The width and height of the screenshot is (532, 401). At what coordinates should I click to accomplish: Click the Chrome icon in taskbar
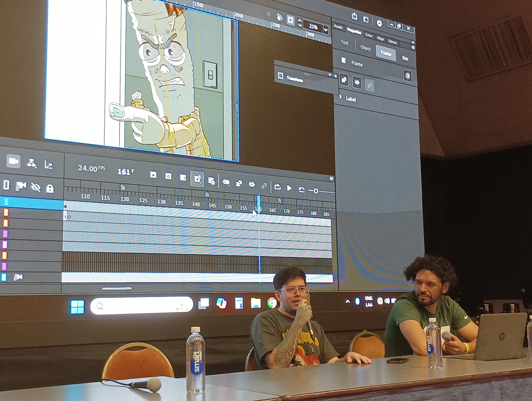pyautogui.click(x=272, y=303)
